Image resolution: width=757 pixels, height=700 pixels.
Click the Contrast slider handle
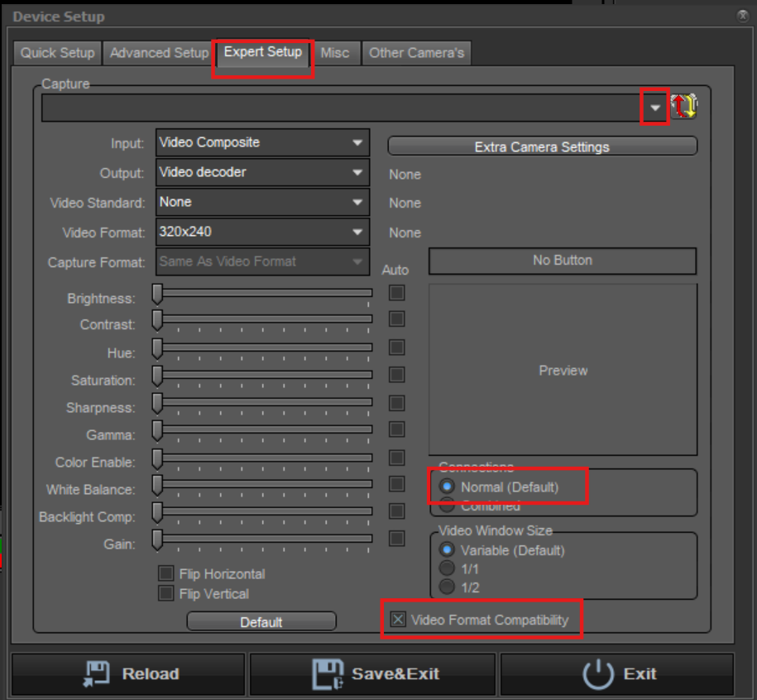click(x=156, y=319)
